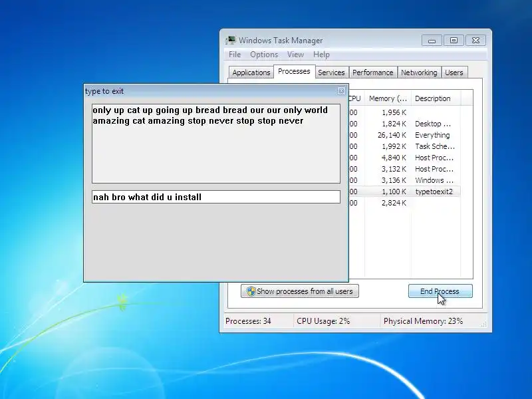Click the 1,100 K memory value
Image resolution: width=532 pixels, height=399 pixels.
(394, 192)
